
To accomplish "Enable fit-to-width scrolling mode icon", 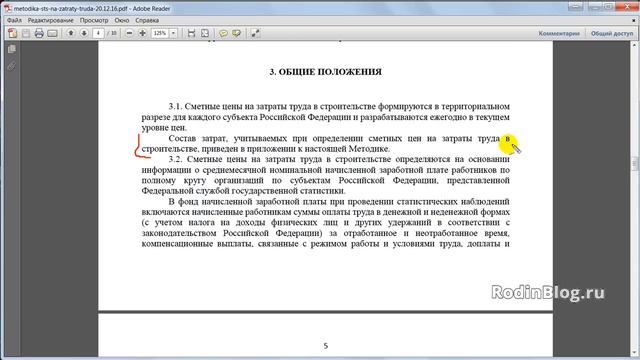I will point(191,33).
